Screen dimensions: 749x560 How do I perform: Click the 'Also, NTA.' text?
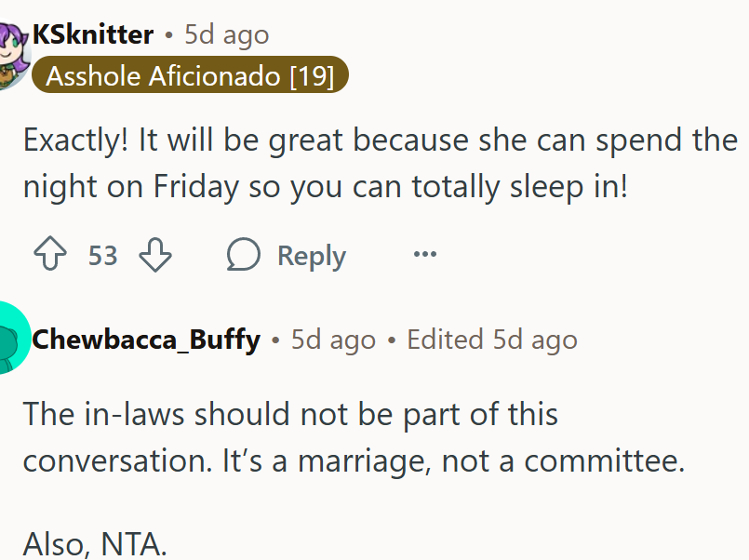tap(95, 543)
